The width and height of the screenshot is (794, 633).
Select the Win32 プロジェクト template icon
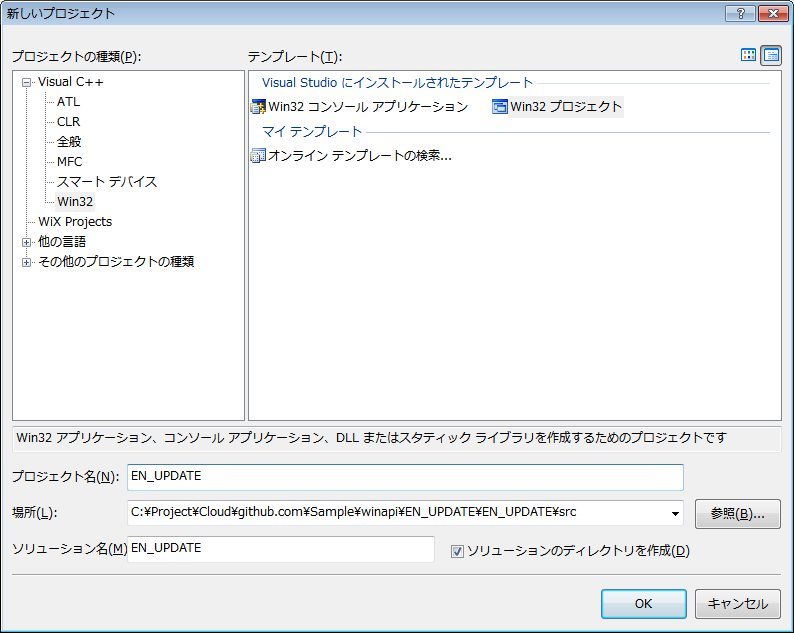(500, 107)
